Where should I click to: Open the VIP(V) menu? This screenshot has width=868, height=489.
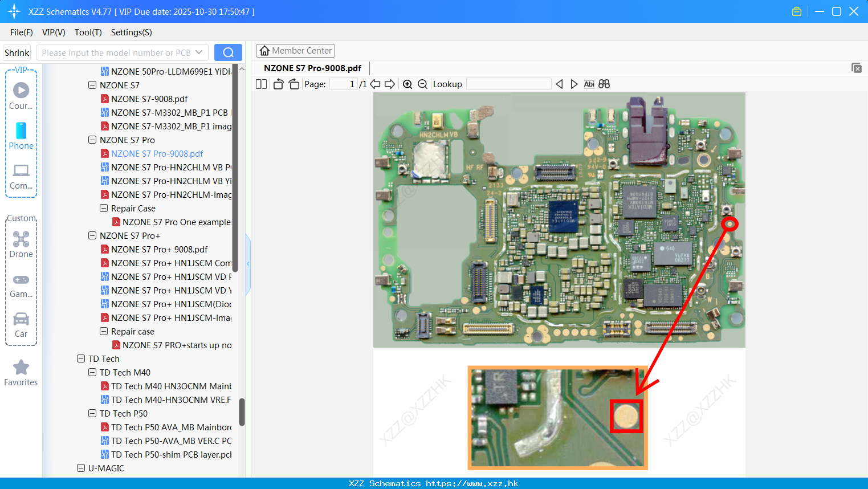tap(54, 32)
